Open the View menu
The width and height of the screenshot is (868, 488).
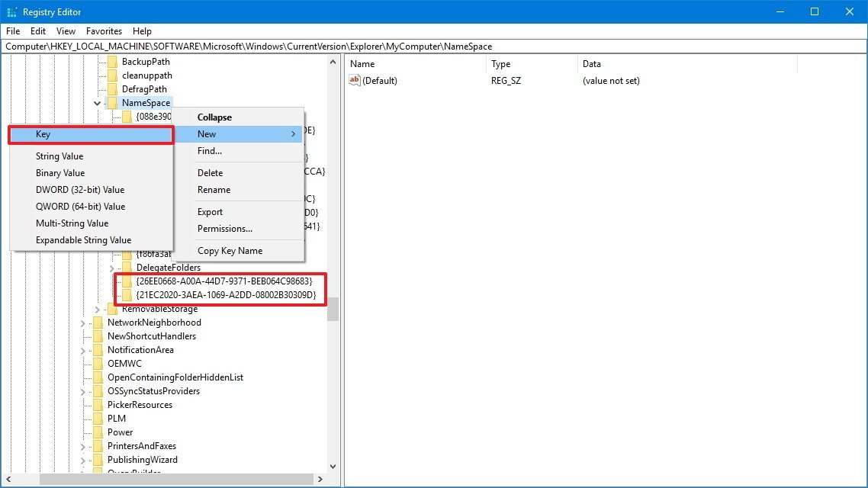tap(66, 31)
